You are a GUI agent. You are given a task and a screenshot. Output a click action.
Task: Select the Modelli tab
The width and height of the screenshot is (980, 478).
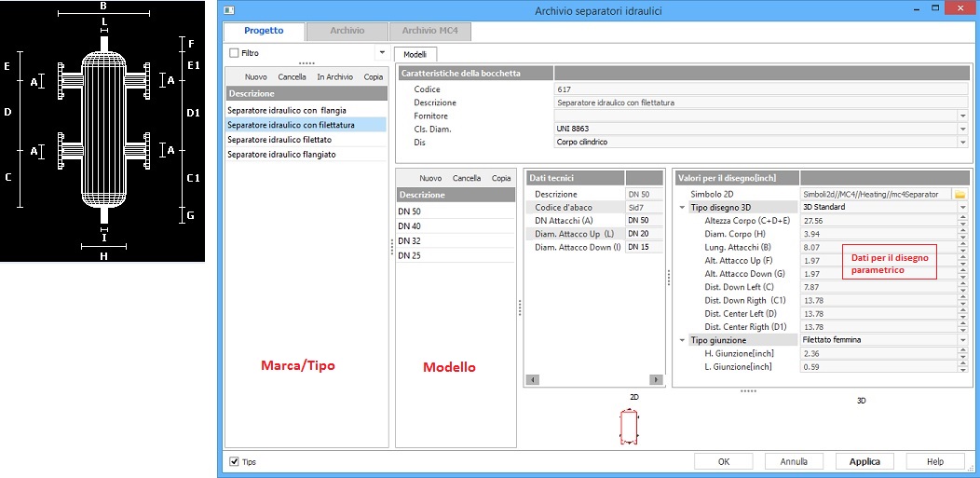(414, 55)
